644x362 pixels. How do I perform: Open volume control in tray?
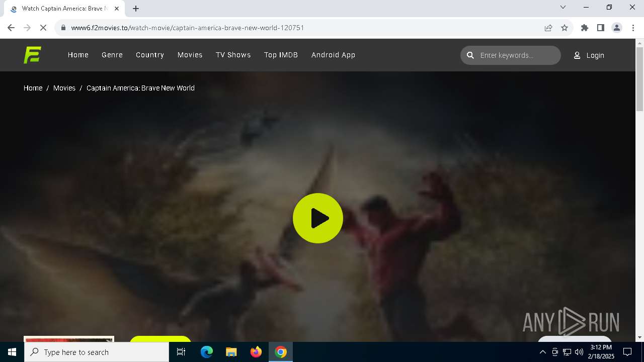[579, 352]
